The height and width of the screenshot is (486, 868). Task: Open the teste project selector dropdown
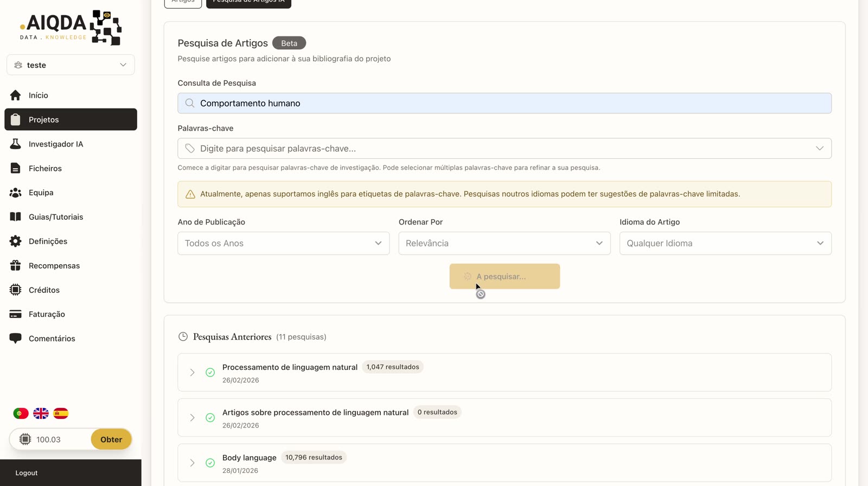point(71,65)
